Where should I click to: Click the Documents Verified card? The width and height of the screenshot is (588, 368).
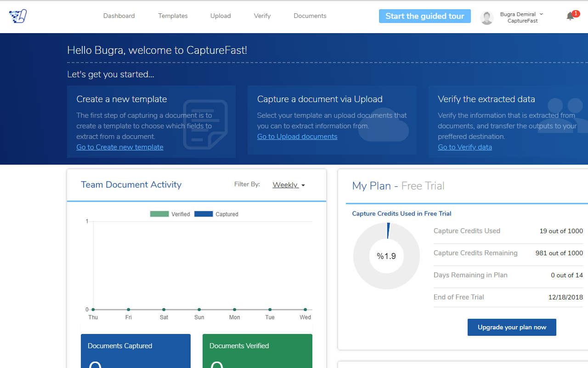pyautogui.click(x=257, y=351)
